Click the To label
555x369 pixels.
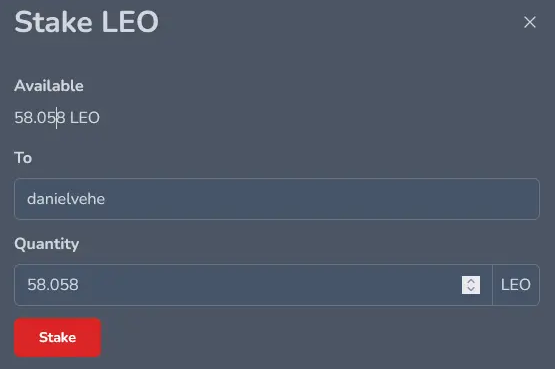click(x=23, y=158)
